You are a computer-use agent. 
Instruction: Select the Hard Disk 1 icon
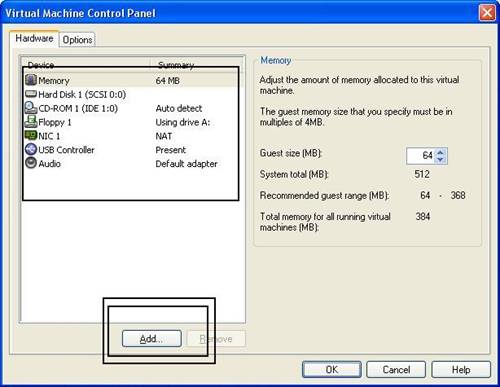(31, 94)
